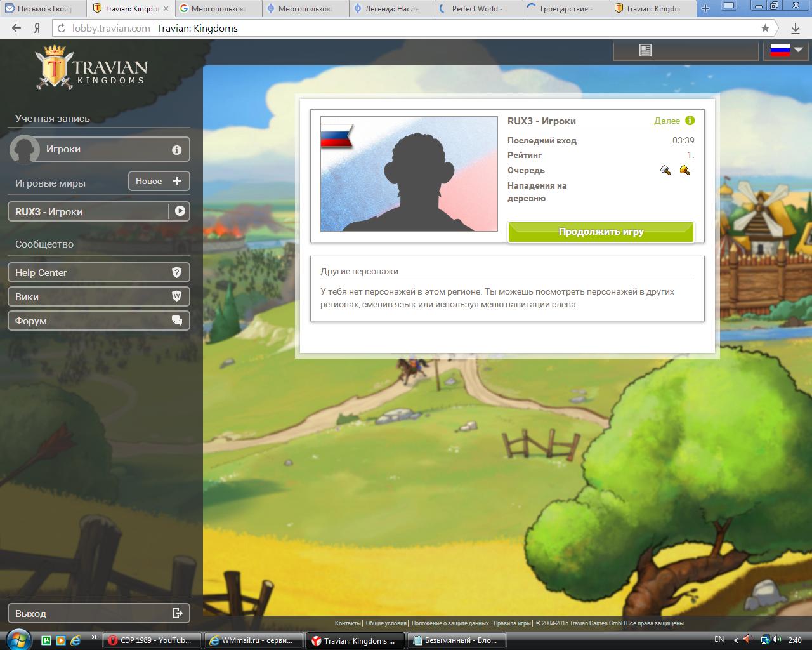Open the 'WMmail.ru' taskbar window
The width and height of the screenshot is (812, 650).
click(254, 640)
